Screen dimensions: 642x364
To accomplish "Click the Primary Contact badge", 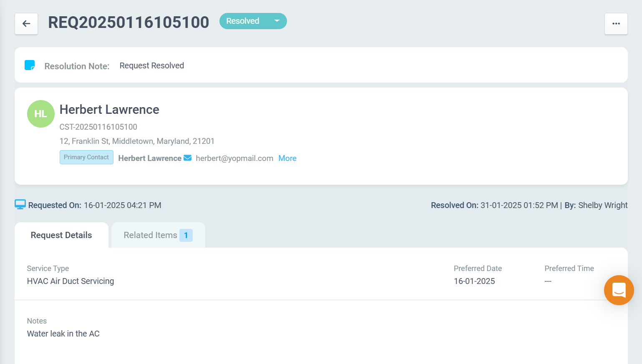I will (x=86, y=157).
